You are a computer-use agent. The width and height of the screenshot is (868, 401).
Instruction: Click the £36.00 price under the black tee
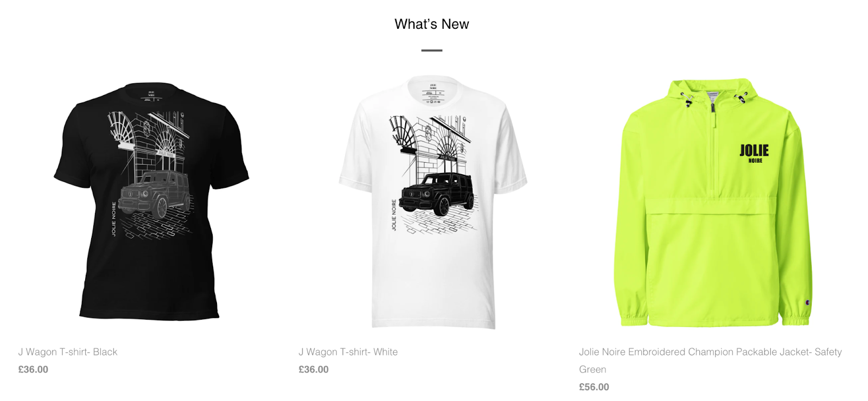33,370
